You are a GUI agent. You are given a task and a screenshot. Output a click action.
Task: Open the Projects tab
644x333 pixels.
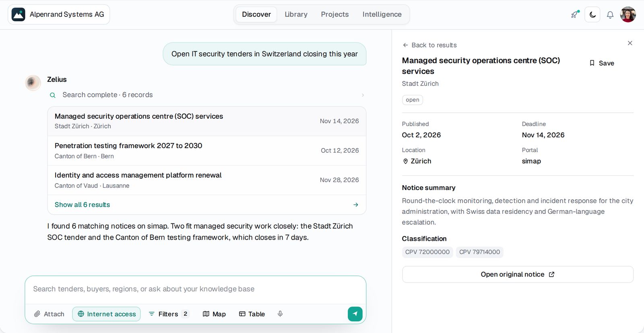click(x=335, y=14)
